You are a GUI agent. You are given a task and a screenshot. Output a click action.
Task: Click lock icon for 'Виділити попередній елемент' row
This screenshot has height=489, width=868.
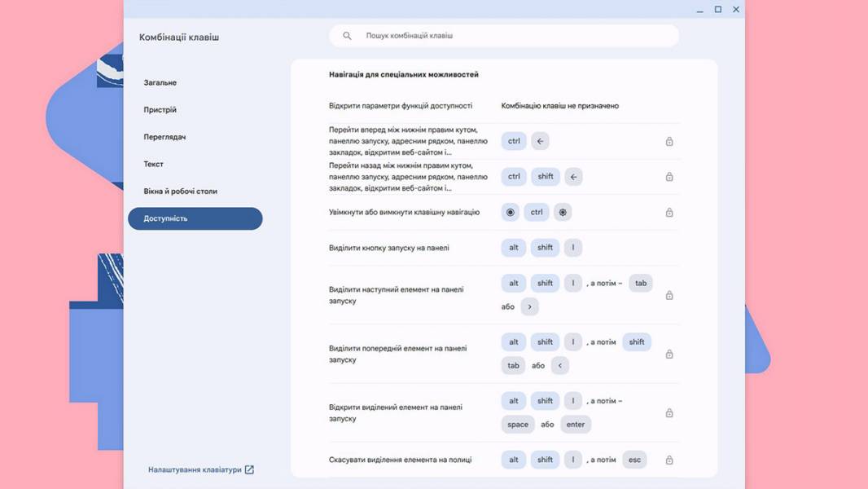coord(669,354)
